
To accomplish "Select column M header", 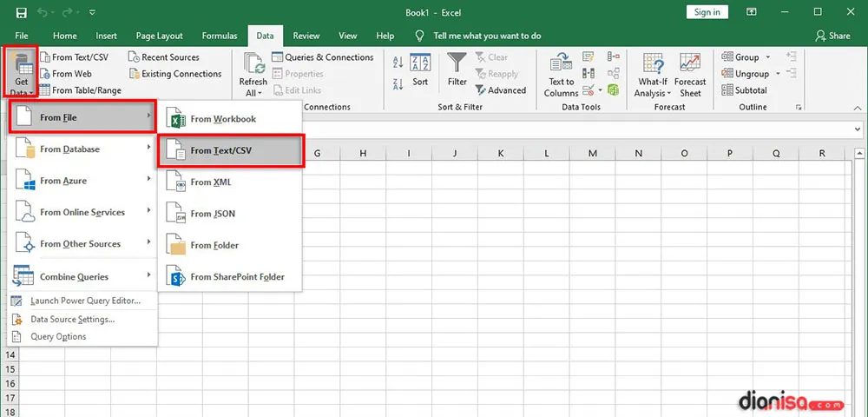I will pos(592,154).
